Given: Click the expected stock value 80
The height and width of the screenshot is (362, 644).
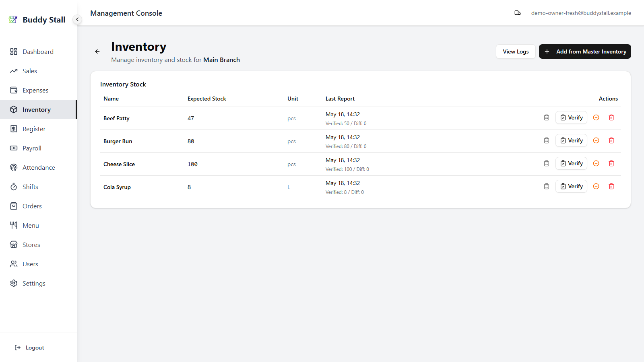Looking at the screenshot, I should pyautogui.click(x=191, y=141).
